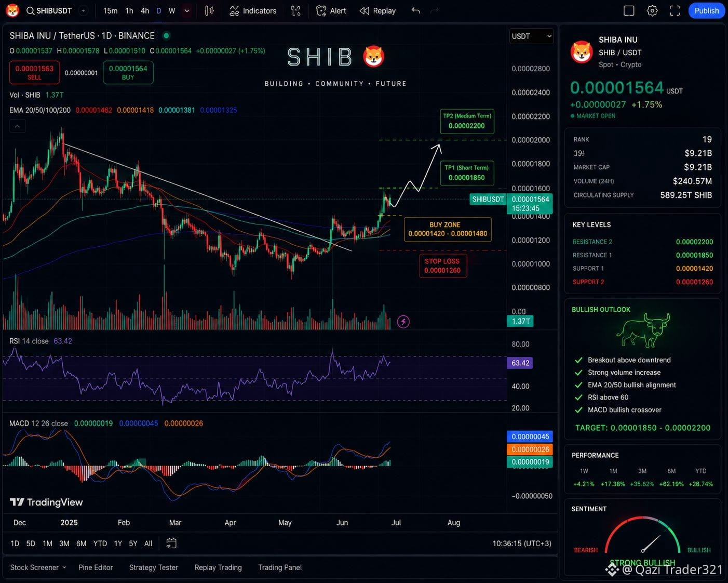The image size is (728, 583).
Task: Click the SELL 0.00001563 button
Action: (x=34, y=72)
